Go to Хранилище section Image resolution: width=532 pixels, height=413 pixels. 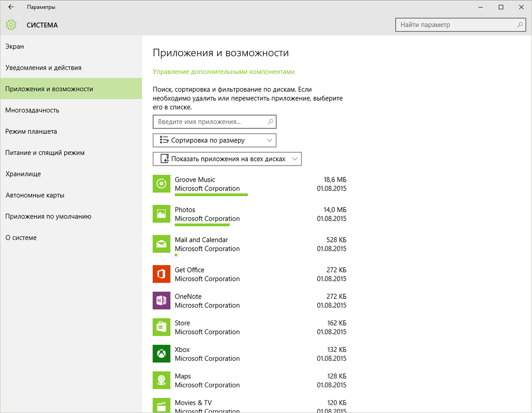71,174
